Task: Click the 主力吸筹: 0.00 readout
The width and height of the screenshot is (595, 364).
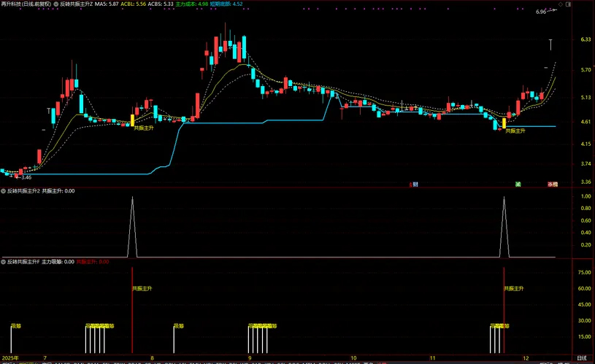Action: pos(58,262)
